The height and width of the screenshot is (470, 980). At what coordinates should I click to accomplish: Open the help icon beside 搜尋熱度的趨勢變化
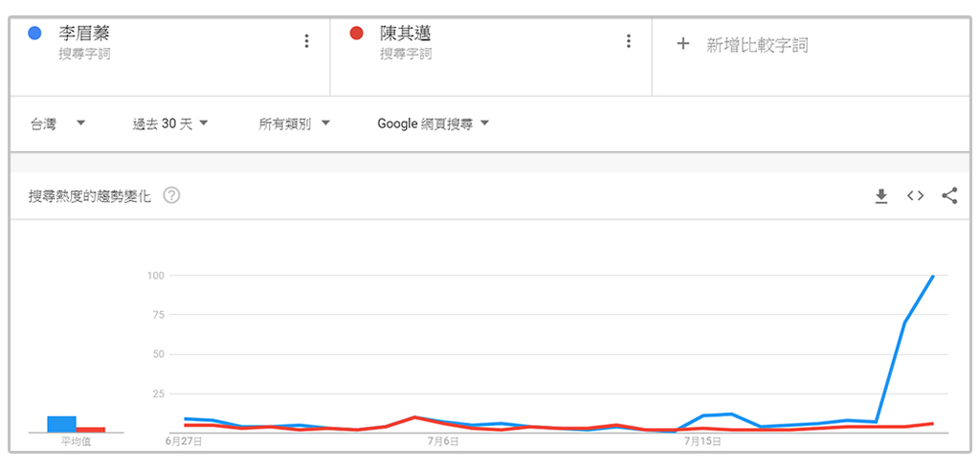pos(172,196)
